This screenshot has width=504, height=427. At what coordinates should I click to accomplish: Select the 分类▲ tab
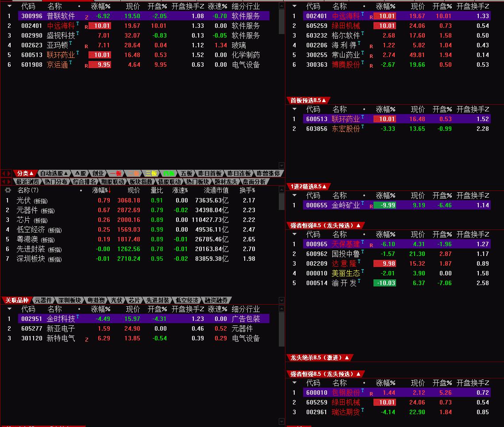(x=25, y=173)
